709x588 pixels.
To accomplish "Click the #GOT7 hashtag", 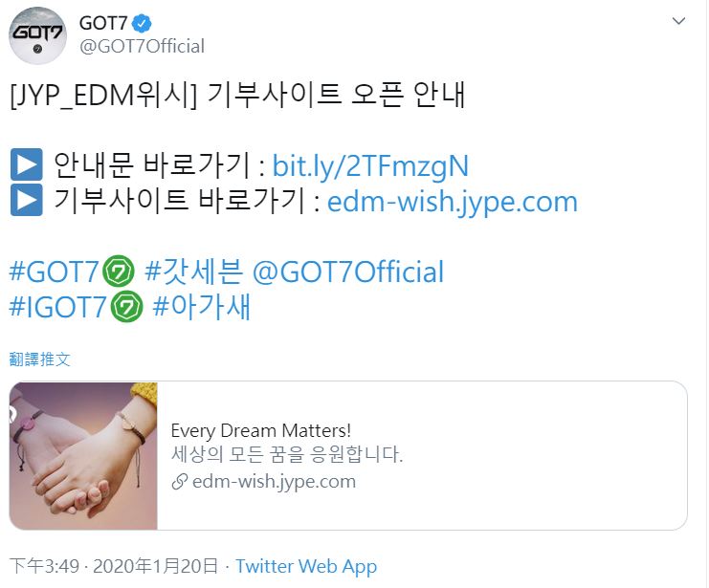I will click(54, 272).
